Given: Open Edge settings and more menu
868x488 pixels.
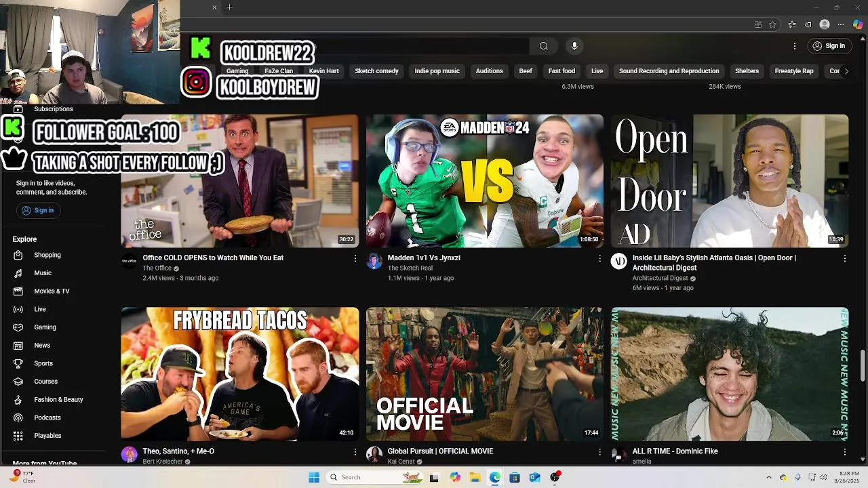Looking at the screenshot, I should pos(842,24).
